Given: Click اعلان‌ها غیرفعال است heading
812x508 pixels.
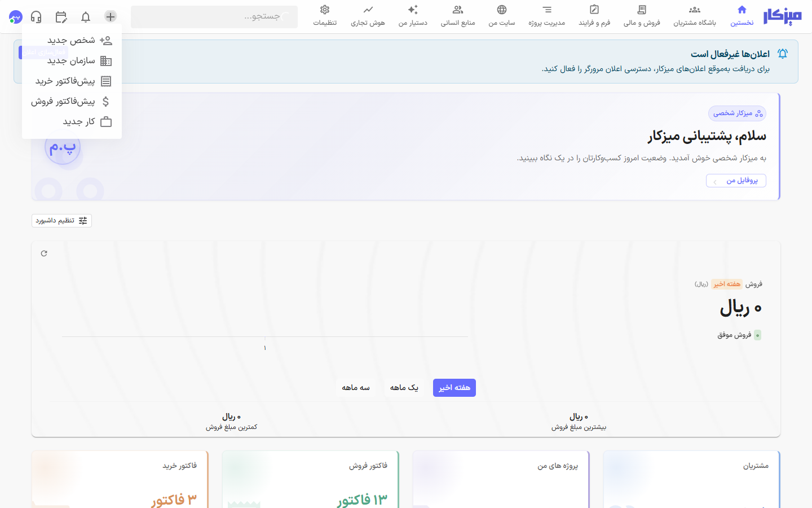Looking at the screenshot, I should pos(730,54).
